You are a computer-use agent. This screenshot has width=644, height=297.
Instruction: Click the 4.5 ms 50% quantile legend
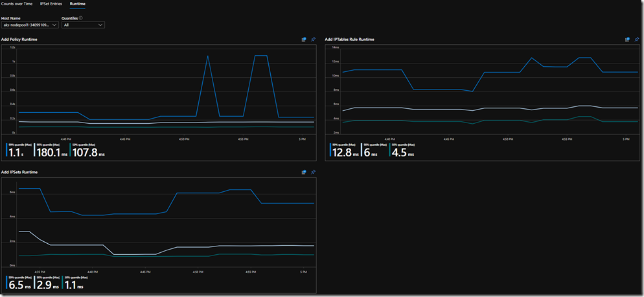click(x=402, y=150)
